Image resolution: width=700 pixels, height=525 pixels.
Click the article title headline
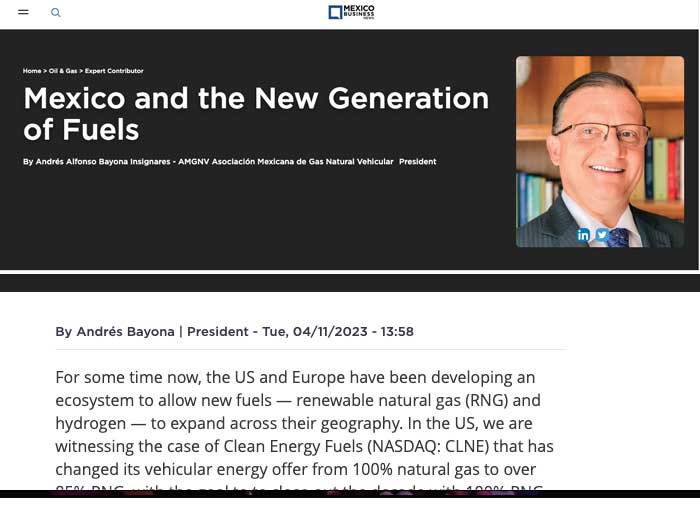pos(256,114)
